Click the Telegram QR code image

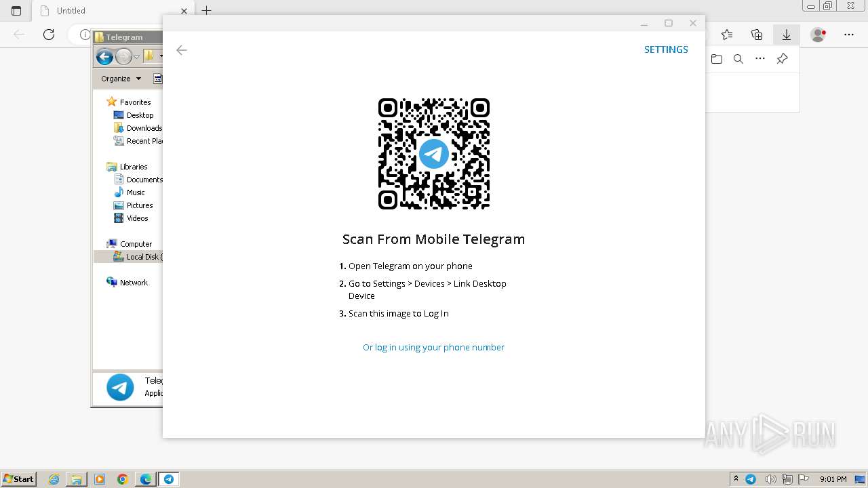pos(434,154)
